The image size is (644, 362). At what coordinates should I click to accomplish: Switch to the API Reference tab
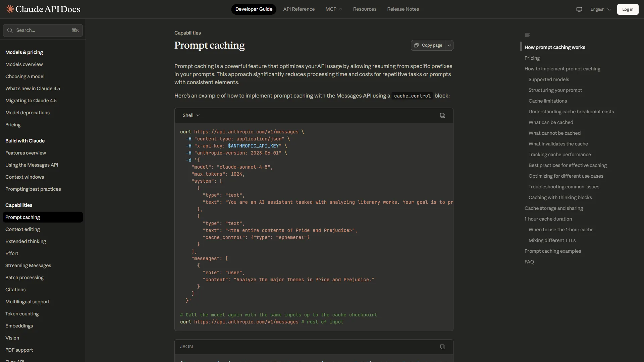299,9
